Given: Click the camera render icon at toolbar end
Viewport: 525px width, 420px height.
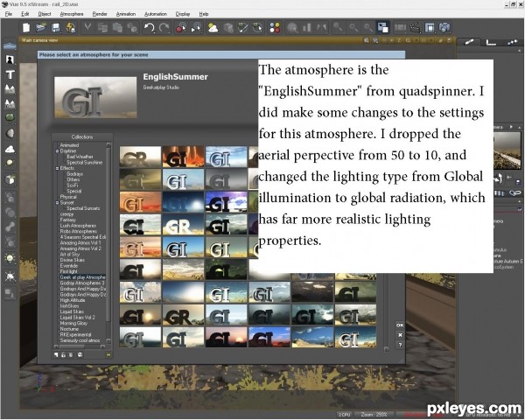Looking at the screenshot, I should [444, 27].
